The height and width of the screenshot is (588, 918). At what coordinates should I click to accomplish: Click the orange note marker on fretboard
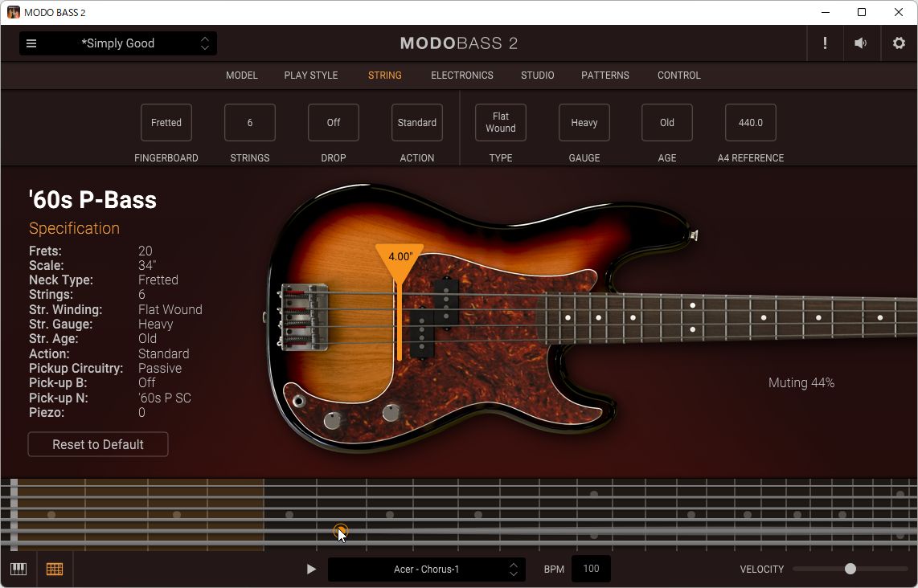click(x=340, y=531)
